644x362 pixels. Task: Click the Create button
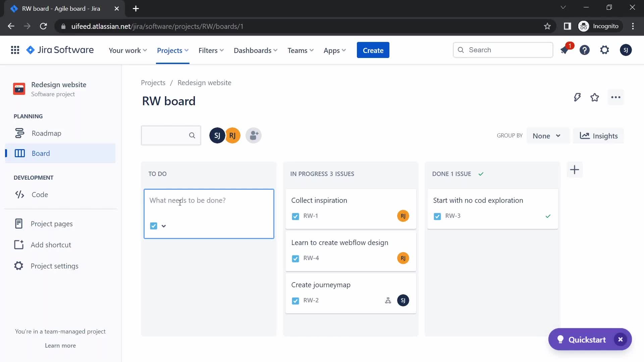[x=373, y=50]
